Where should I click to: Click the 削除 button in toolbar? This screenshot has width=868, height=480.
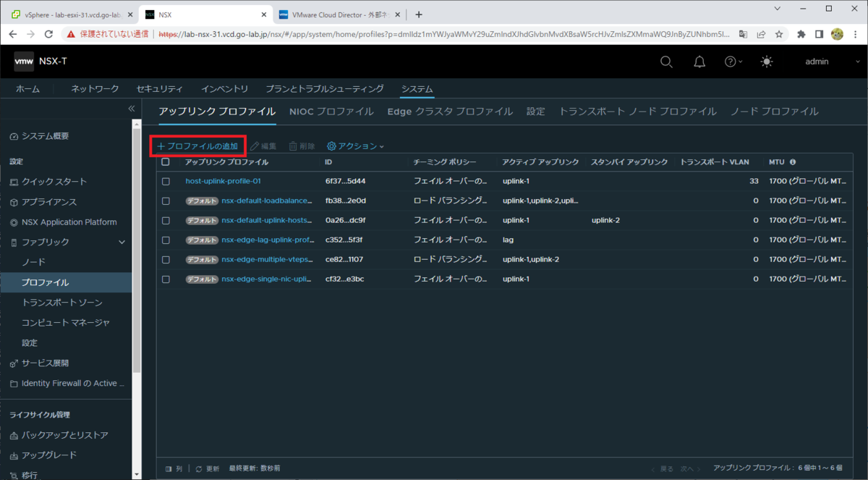point(302,146)
